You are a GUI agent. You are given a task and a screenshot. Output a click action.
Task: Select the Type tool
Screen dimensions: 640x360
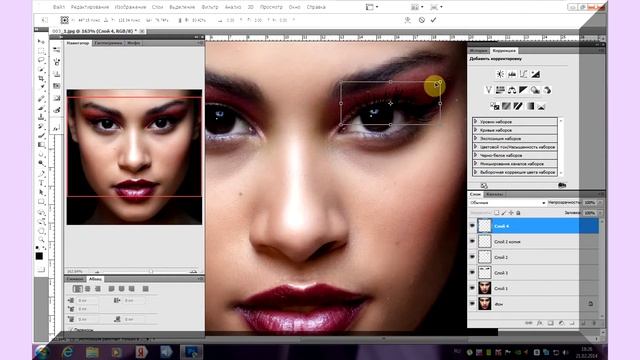41,183
